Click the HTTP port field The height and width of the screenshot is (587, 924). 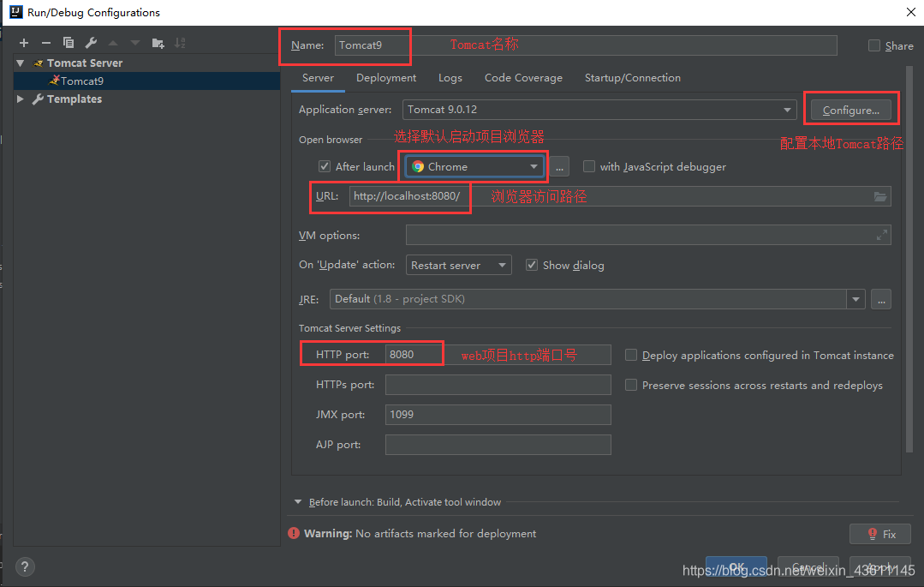point(498,355)
